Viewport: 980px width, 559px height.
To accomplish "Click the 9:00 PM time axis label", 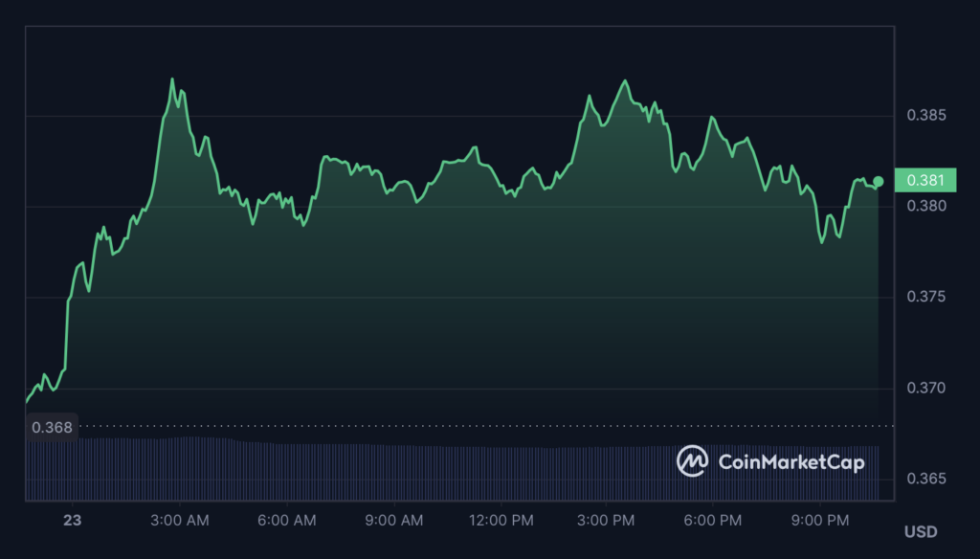I will click(820, 520).
